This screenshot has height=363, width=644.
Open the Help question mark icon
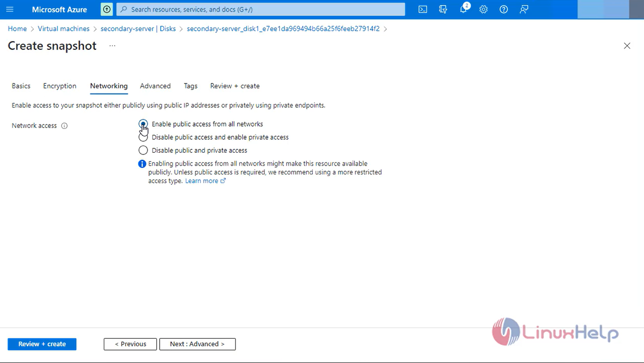click(504, 9)
